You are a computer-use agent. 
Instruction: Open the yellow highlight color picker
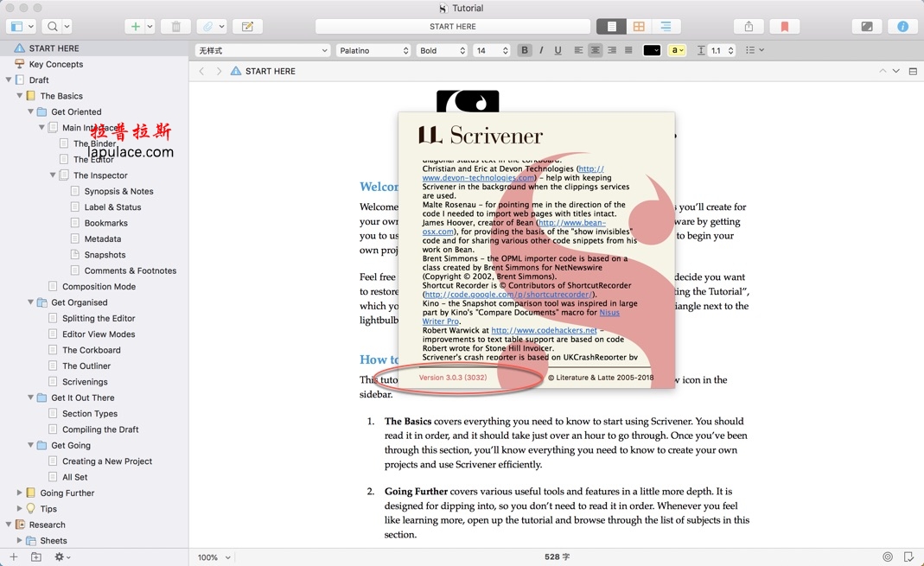pyautogui.click(x=678, y=51)
